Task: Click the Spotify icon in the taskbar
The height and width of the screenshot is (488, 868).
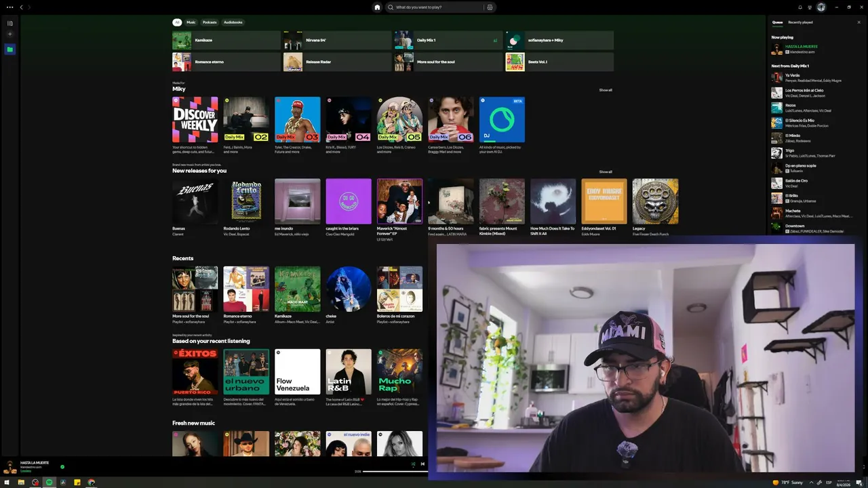Action: click(x=49, y=483)
